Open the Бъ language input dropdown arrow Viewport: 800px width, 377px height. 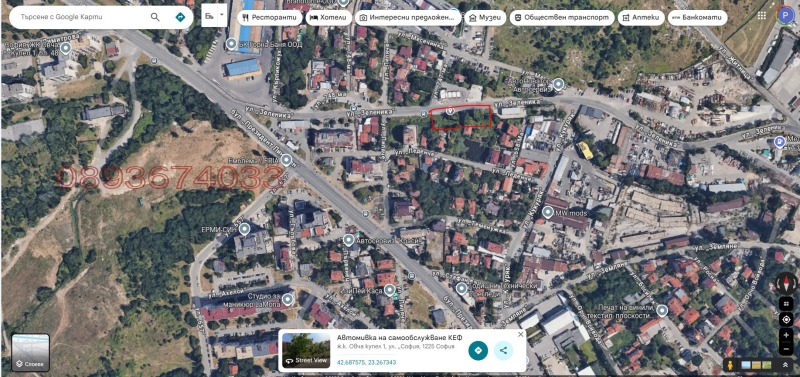pyautogui.click(x=222, y=16)
